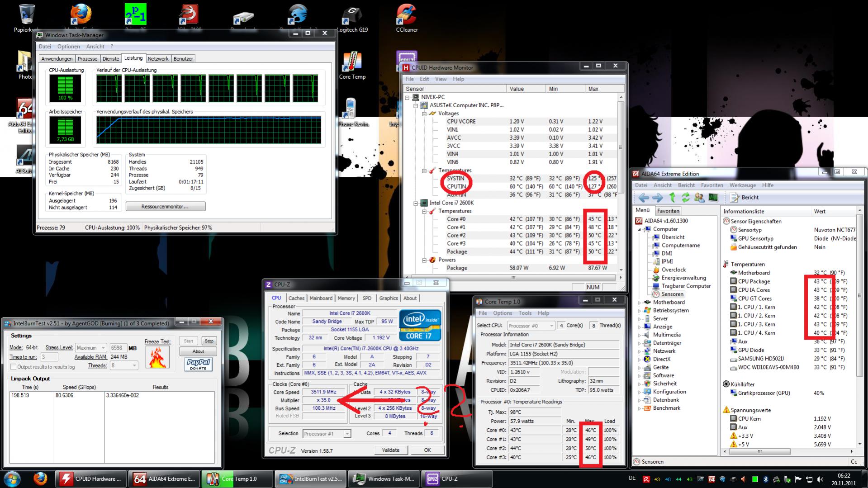The height and width of the screenshot is (488, 868).
Task: Switch to IntelBurnTest taskbar button
Action: 310,479
